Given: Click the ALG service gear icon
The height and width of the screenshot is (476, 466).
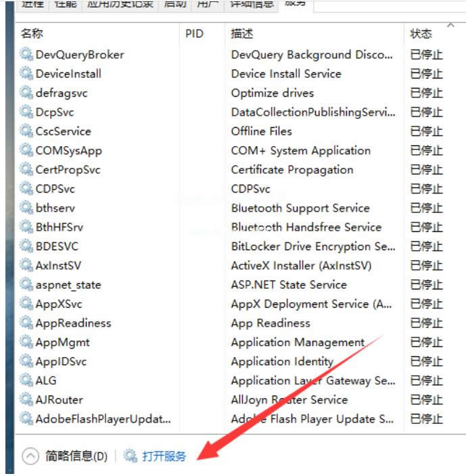Looking at the screenshot, I should (26, 381).
